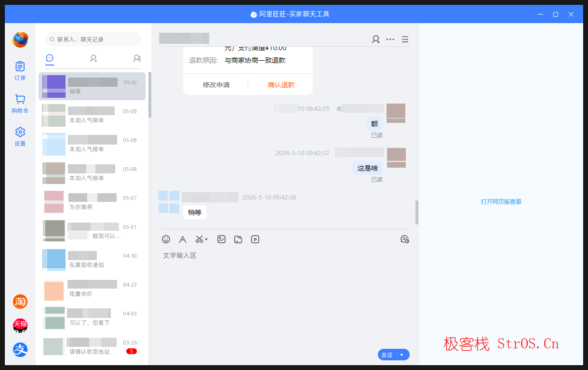Click the avatar of the 包裹签收通知 chat
Screen dimensions: 588x370
(x=53, y=259)
